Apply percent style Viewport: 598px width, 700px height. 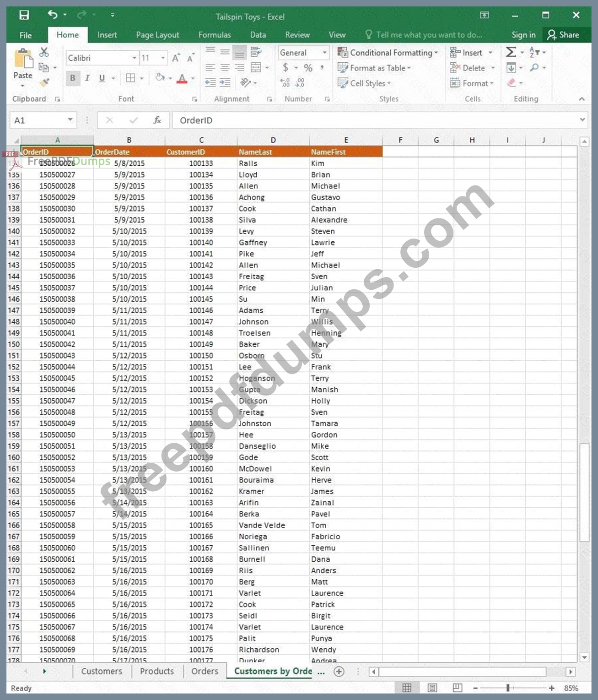pos(308,68)
